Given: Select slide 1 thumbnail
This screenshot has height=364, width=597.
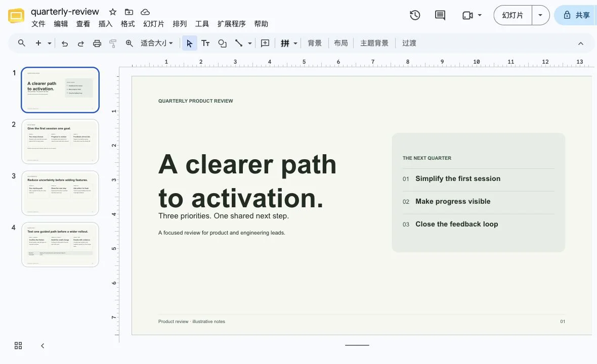Looking at the screenshot, I should (60, 90).
